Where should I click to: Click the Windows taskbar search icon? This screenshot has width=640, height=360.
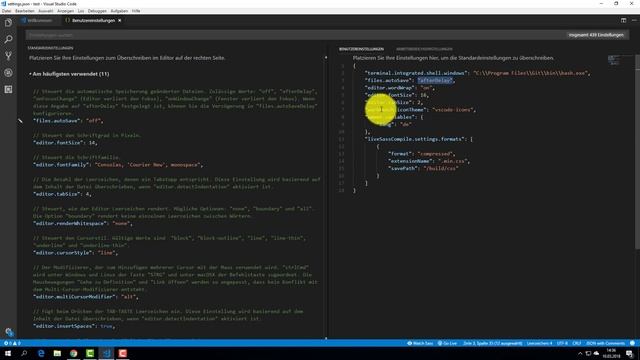click(24, 353)
